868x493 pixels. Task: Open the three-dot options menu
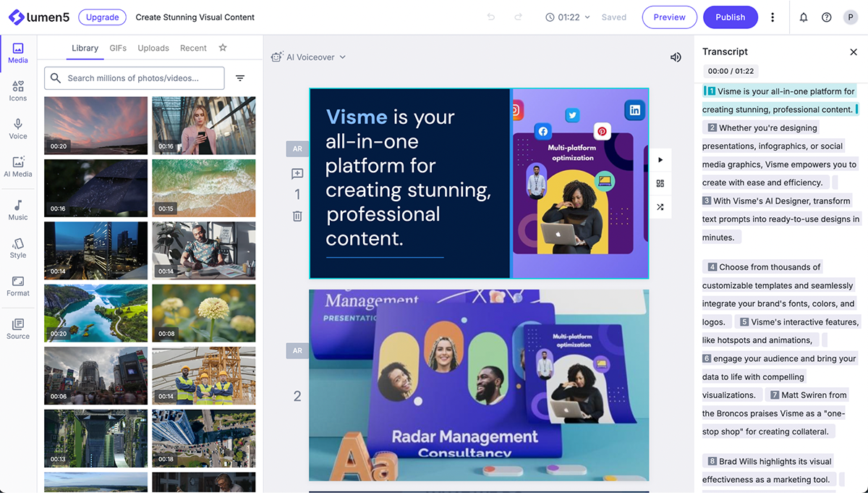773,17
